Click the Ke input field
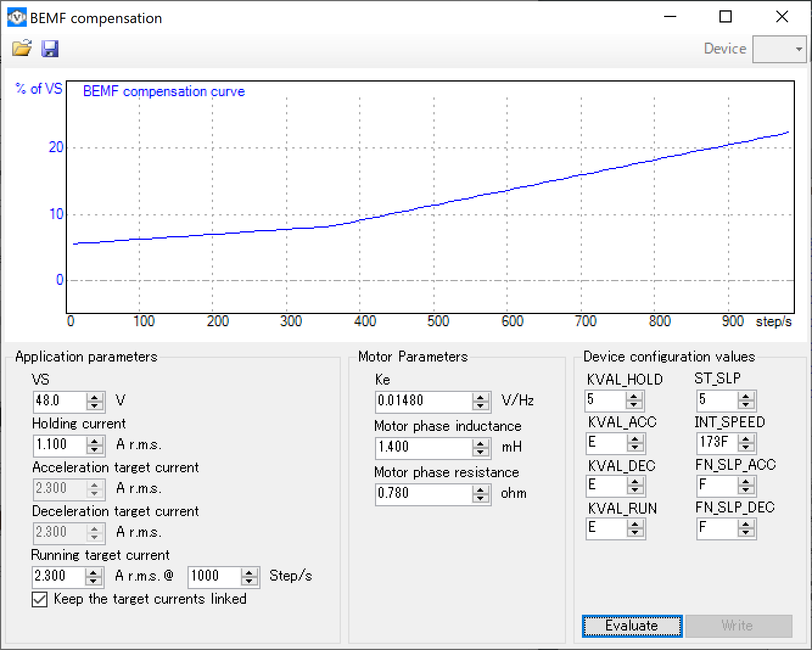Screen dimensions: 812x650 pos(424,401)
